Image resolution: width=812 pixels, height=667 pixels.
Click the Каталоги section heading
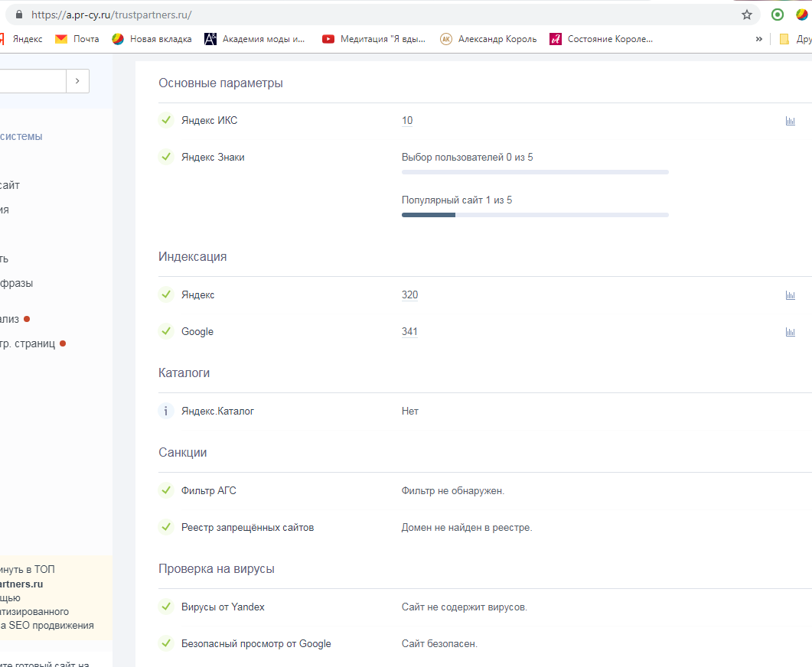point(184,373)
